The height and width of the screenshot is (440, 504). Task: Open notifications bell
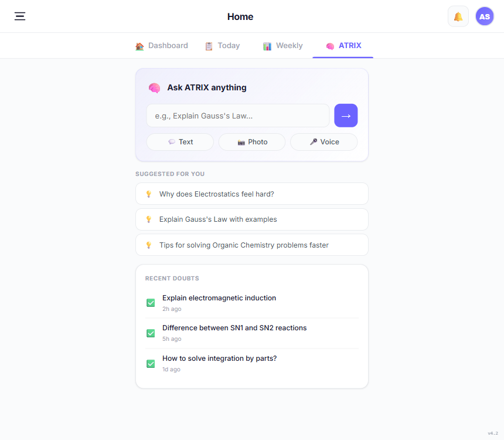458,16
